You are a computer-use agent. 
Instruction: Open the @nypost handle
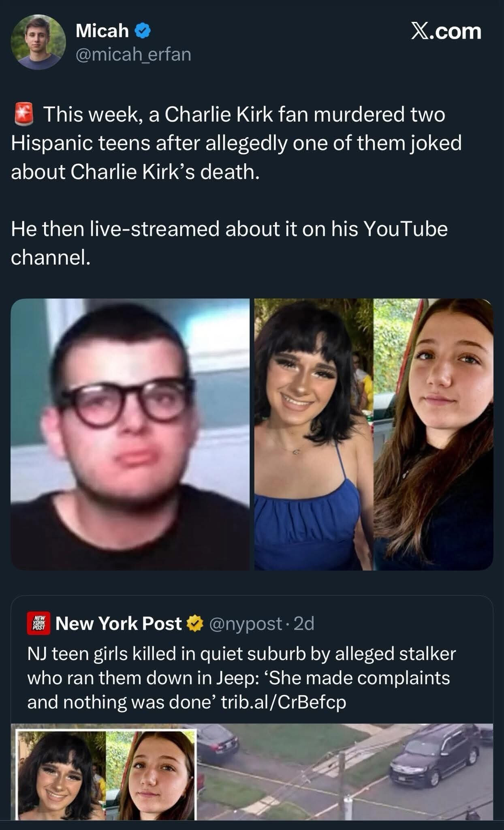(246, 624)
